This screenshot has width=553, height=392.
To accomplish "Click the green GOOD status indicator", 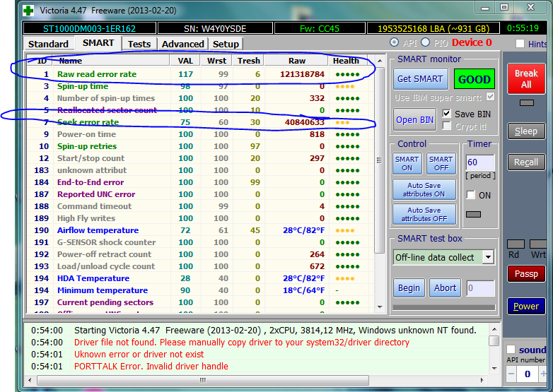I will tap(475, 79).
